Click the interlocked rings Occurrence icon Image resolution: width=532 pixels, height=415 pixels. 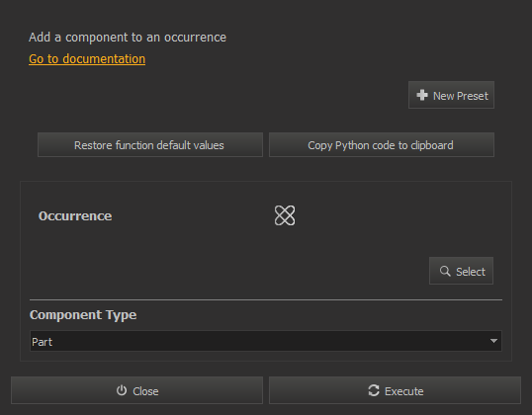point(285,215)
